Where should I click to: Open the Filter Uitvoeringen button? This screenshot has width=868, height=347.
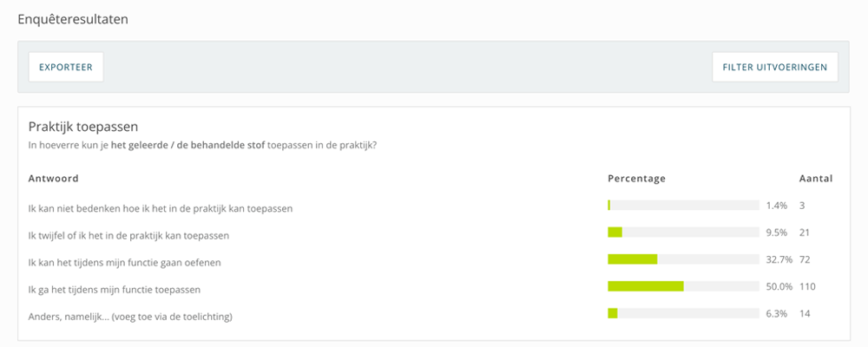pos(775,67)
